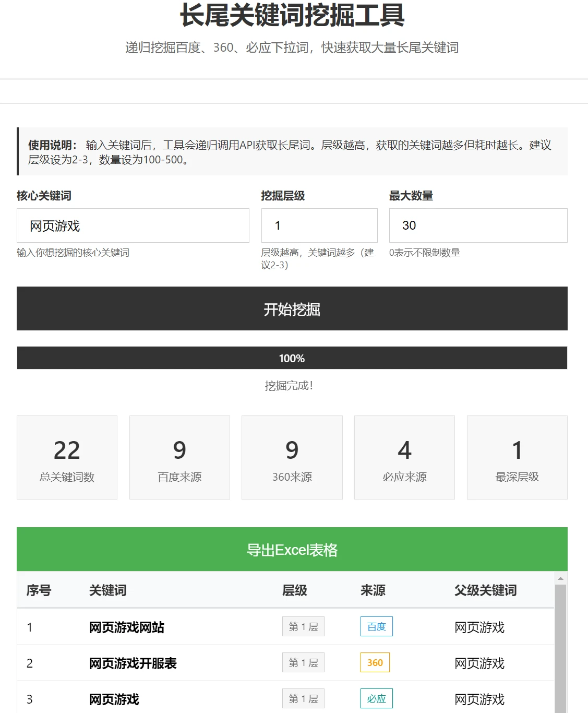Click the 导出Excel表格 green button
588x713 pixels.
[292, 550]
